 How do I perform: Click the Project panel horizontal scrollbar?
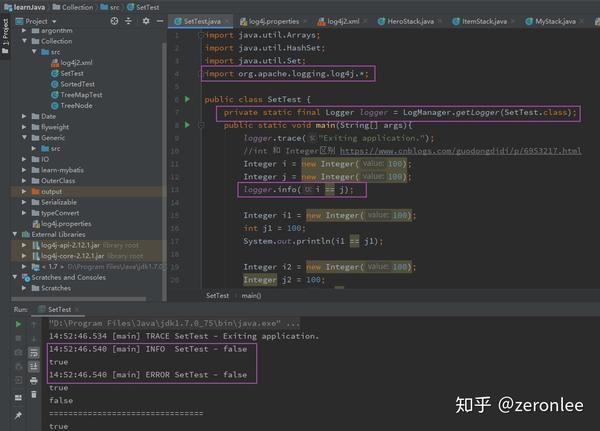(78, 299)
